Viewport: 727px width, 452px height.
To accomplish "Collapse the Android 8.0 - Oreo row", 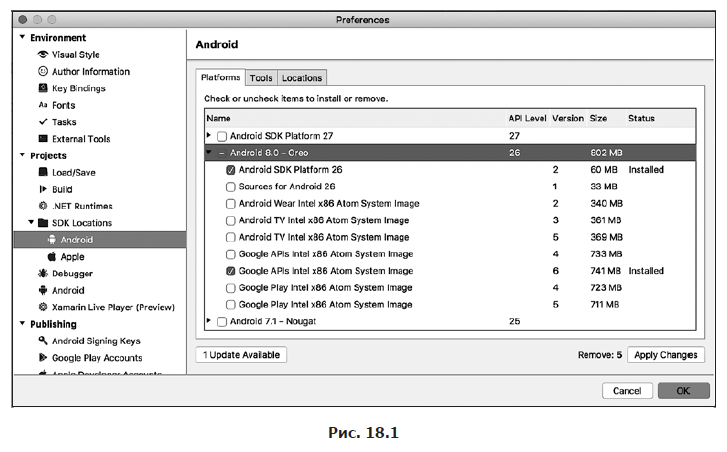I will pos(209,152).
